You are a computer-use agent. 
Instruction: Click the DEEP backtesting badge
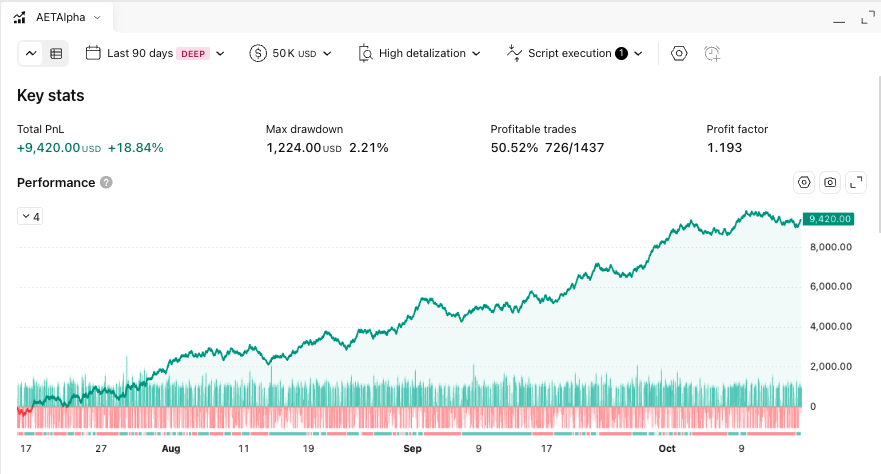(193, 54)
